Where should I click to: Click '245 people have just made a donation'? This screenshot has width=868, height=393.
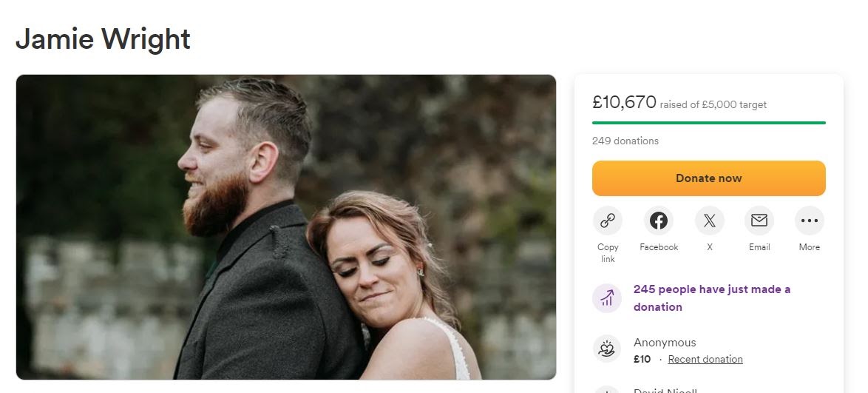click(712, 298)
